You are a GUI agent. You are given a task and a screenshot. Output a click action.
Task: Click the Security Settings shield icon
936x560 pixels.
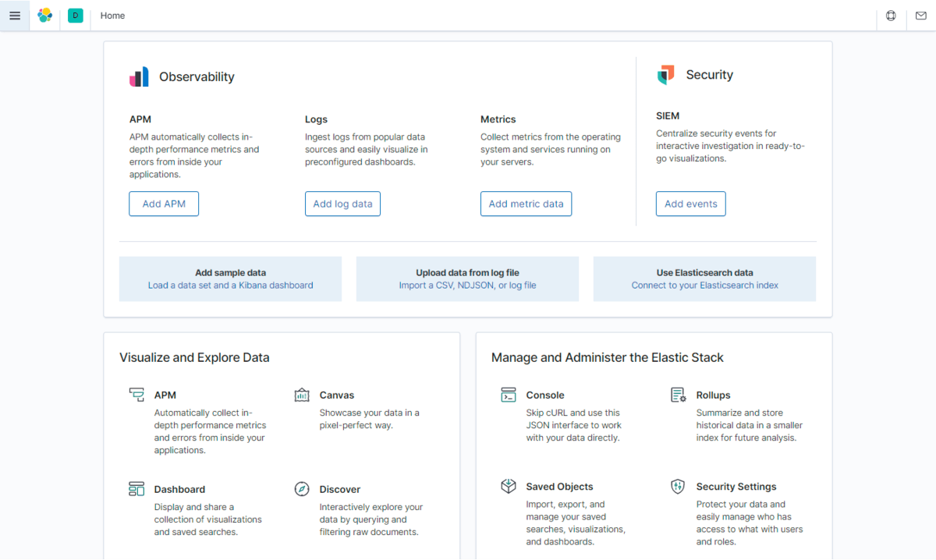coord(678,487)
